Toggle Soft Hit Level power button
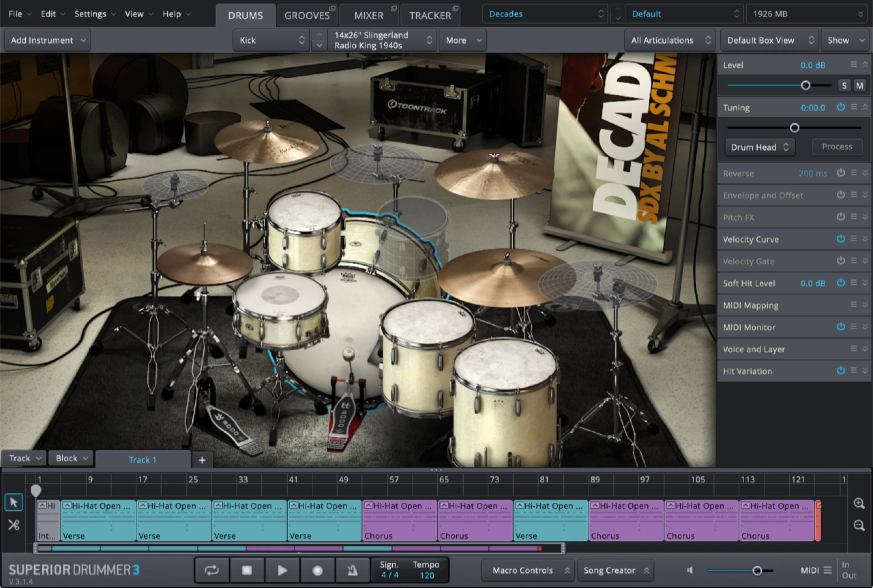This screenshot has width=873, height=588. click(x=841, y=282)
